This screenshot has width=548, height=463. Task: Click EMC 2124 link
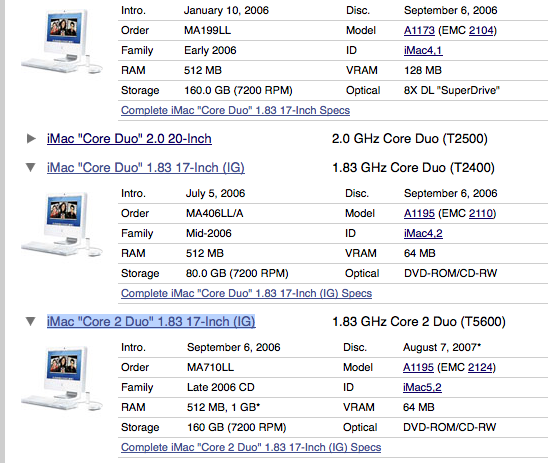click(480, 368)
